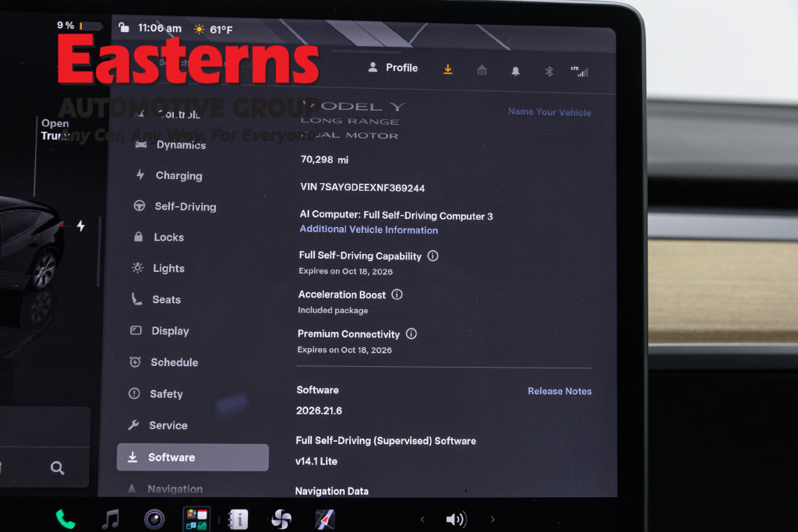Tap the HomeLink garage icon
Image resolution: width=798 pixels, height=532 pixels.
(482, 70)
